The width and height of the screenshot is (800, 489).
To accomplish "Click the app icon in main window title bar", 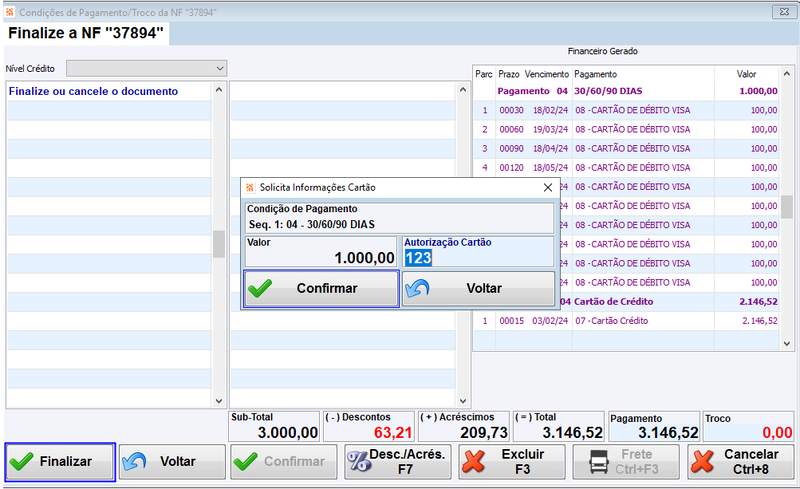I will pyautogui.click(x=9, y=12).
